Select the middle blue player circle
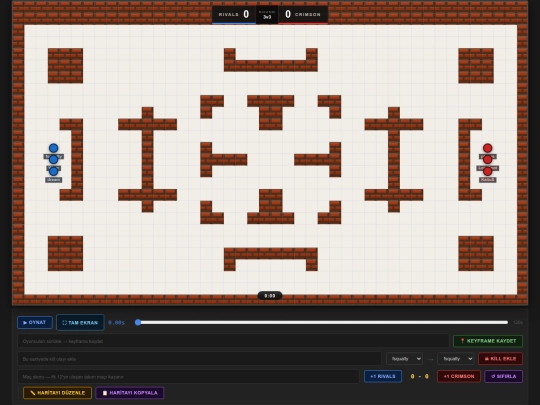Viewport: 540px width, 405px height. tap(53, 159)
